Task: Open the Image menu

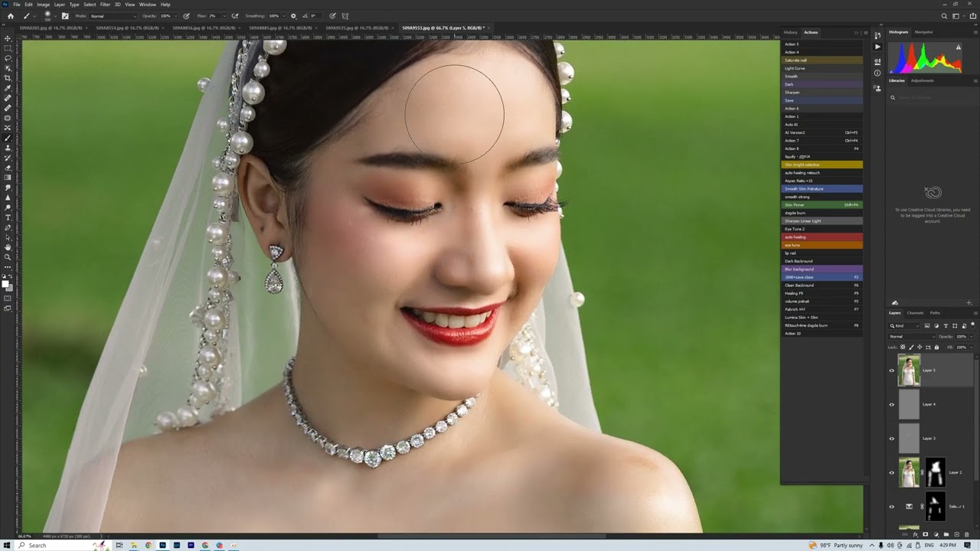Action: [43, 5]
